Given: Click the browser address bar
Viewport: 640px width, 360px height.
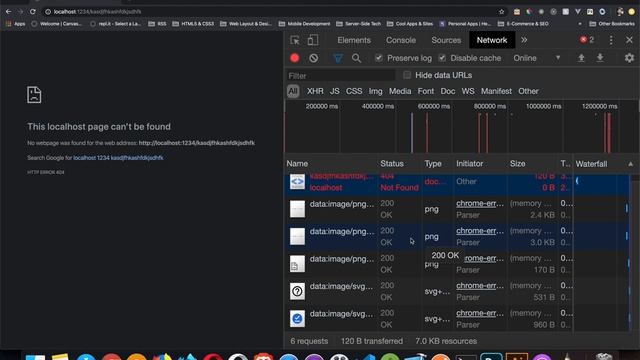Looking at the screenshot, I should (269, 12).
